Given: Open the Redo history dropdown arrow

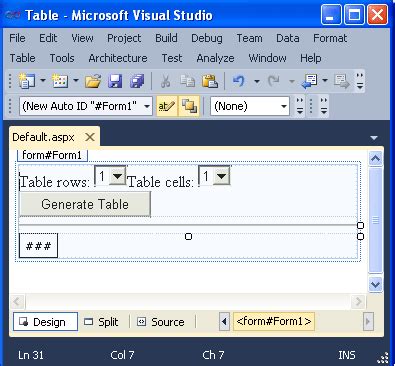Looking at the screenshot, I should (x=292, y=81).
